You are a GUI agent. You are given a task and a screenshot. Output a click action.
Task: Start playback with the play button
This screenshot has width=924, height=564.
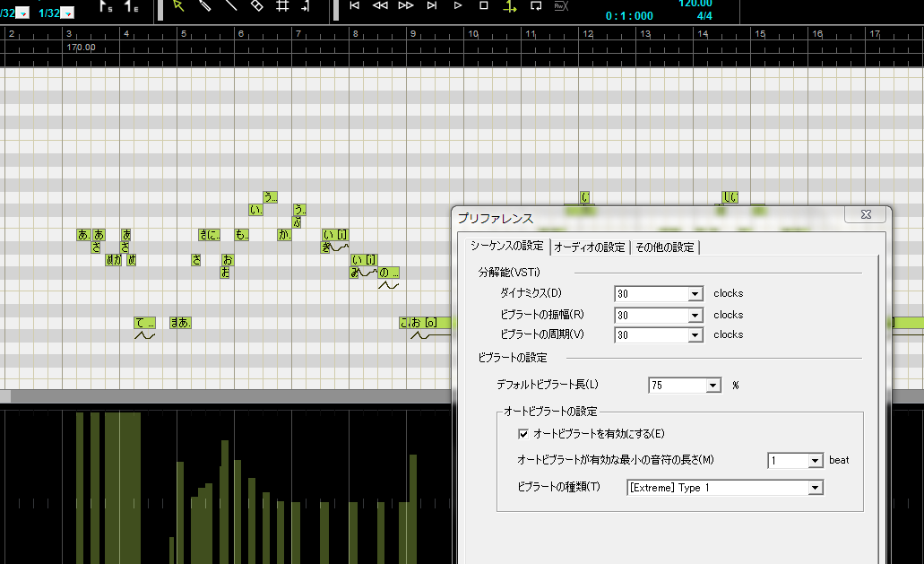click(x=458, y=6)
